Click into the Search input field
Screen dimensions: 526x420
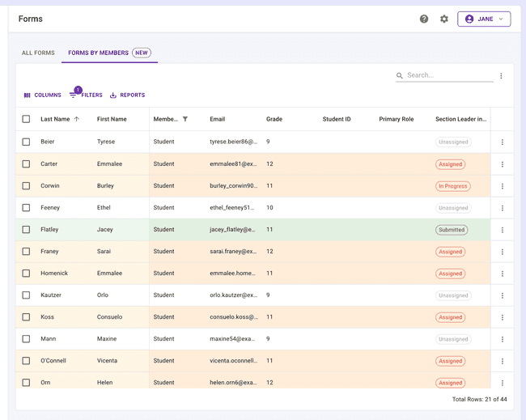pyautogui.click(x=449, y=75)
